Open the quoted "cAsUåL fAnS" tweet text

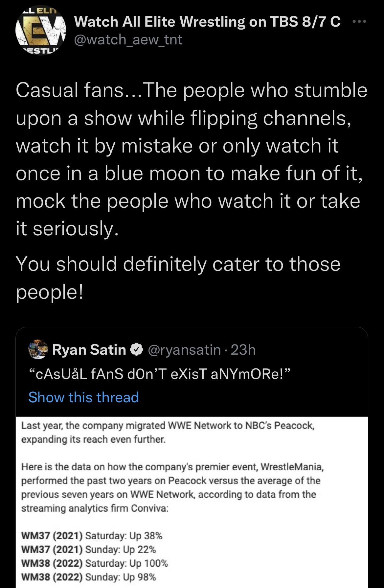point(159,374)
